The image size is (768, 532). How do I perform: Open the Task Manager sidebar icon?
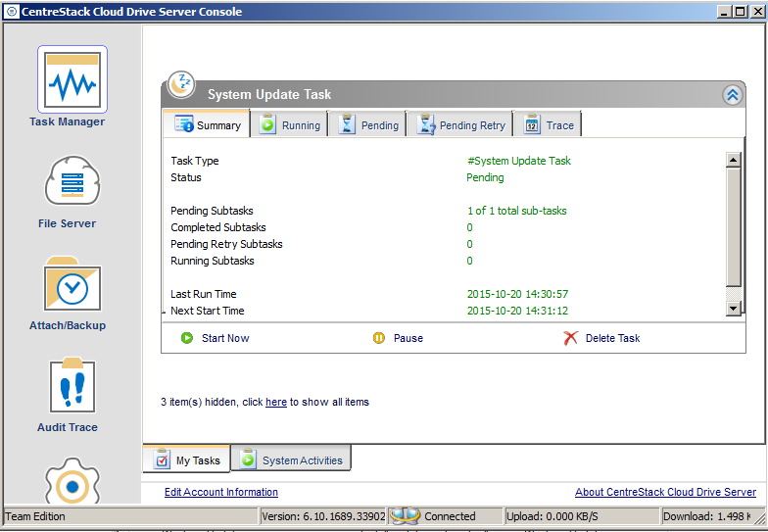pos(72,79)
